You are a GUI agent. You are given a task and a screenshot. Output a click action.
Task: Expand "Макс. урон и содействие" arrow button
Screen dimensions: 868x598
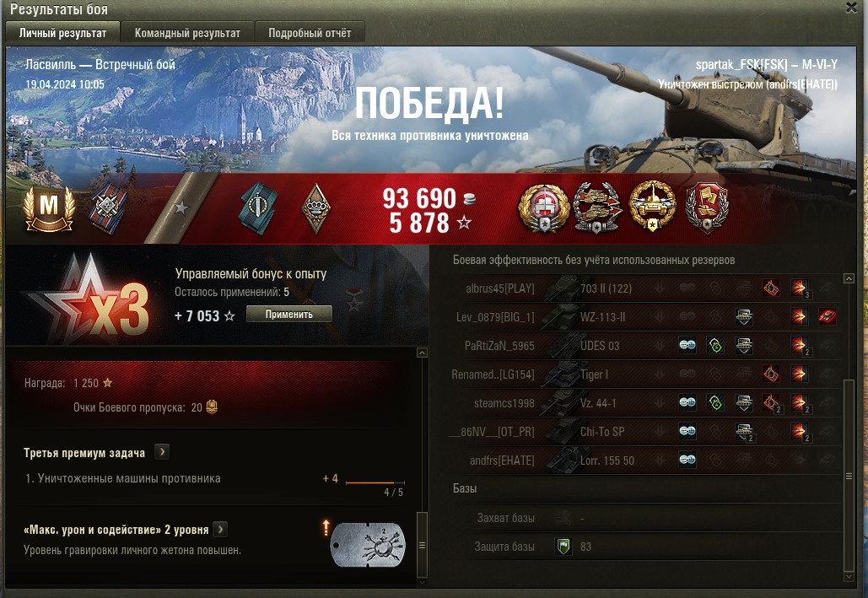click(x=220, y=530)
